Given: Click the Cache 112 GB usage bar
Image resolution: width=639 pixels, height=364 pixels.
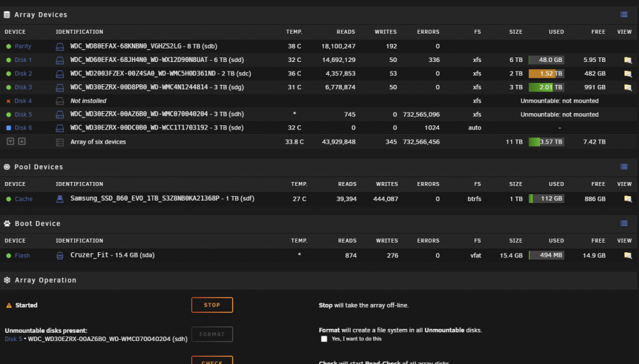Looking at the screenshot, I should coord(546,199).
